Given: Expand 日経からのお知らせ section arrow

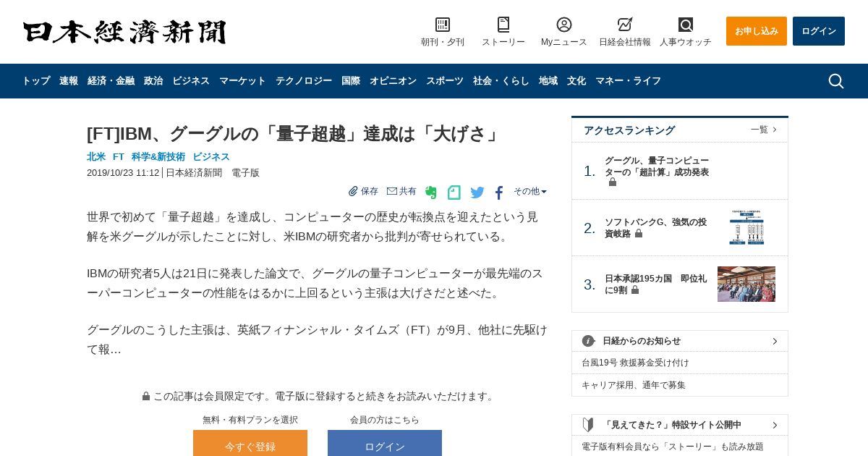Looking at the screenshot, I should click(775, 341).
